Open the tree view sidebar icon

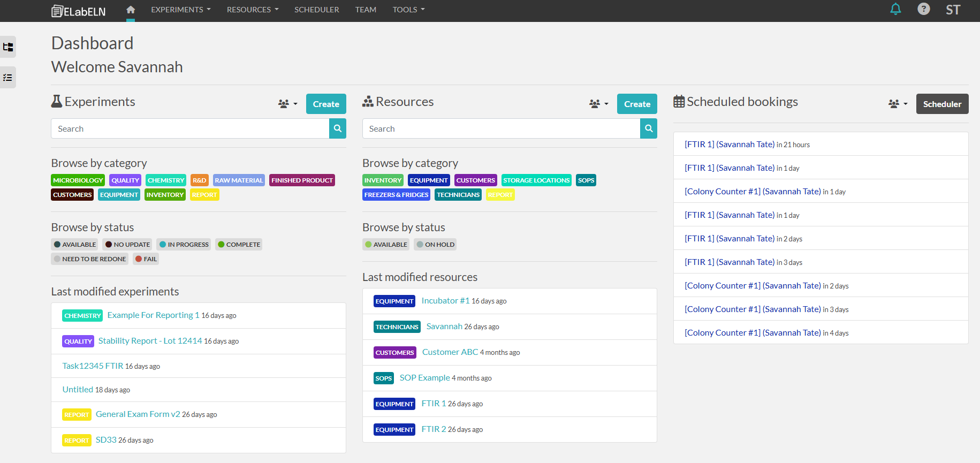[8, 47]
